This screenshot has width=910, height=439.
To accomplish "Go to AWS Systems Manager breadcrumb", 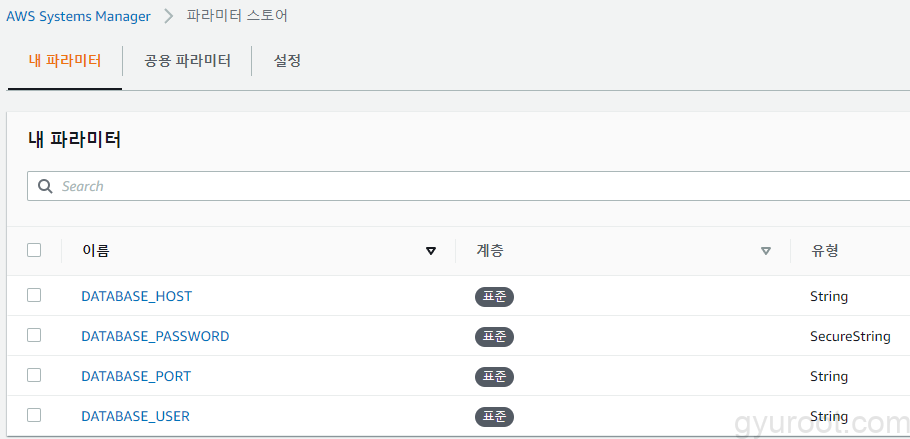I will 79,17.
